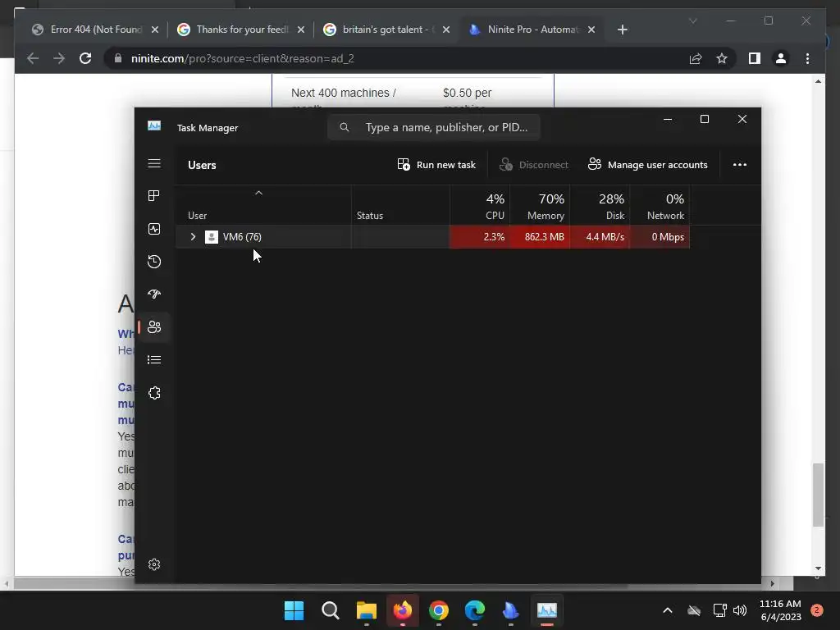Share this page from Chrome toolbar
The height and width of the screenshot is (630, 840).
coord(696,58)
